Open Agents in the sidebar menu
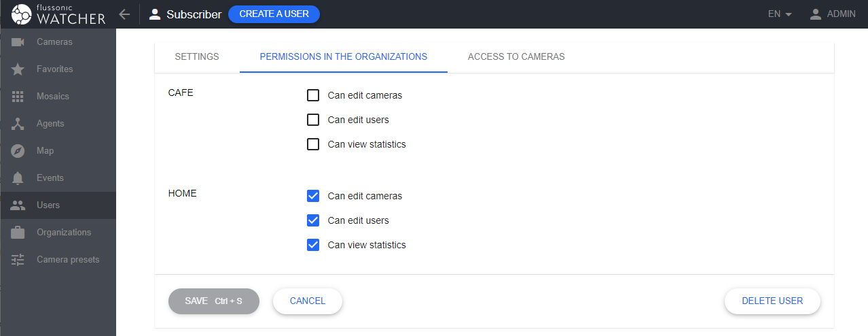 click(x=58, y=124)
